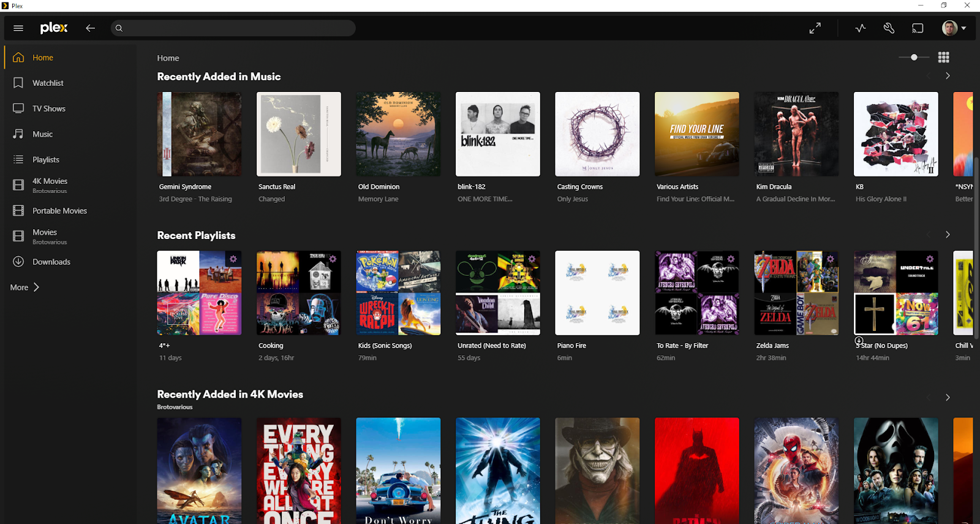Click the Cast to device icon
This screenshot has height=524, width=980.
pos(918,28)
